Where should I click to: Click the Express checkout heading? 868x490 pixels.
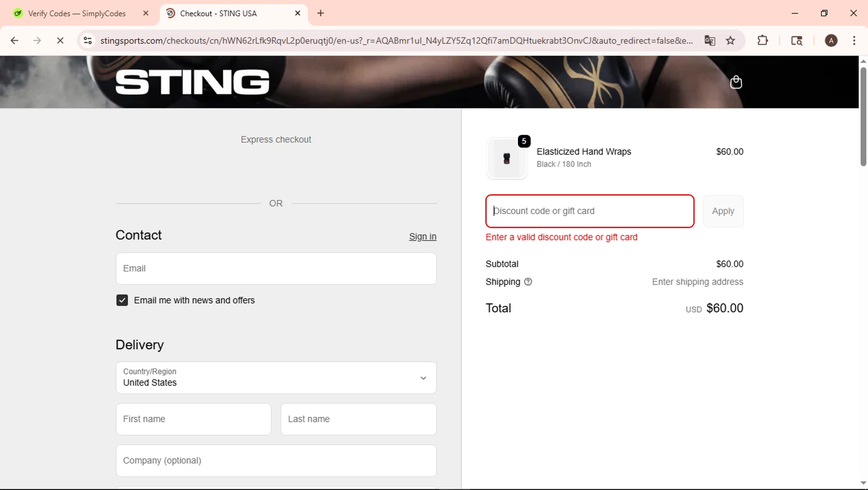point(276,139)
